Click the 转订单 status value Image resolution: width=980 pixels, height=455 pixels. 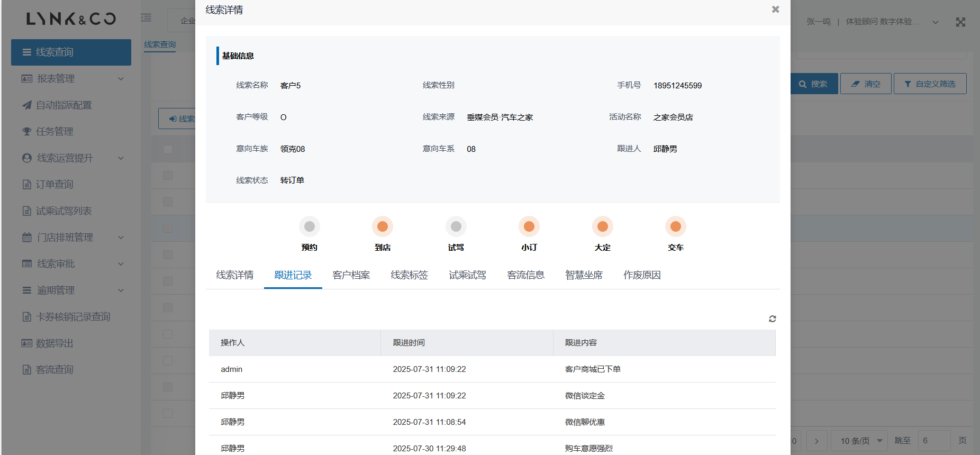click(x=292, y=180)
